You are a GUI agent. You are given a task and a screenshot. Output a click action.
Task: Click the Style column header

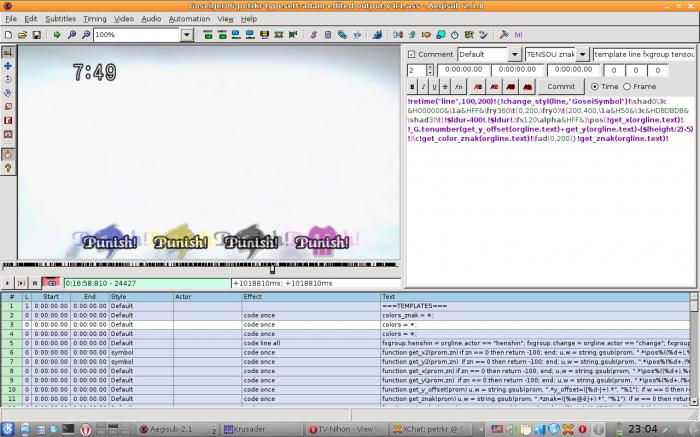pyautogui.click(x=141, y=297)
